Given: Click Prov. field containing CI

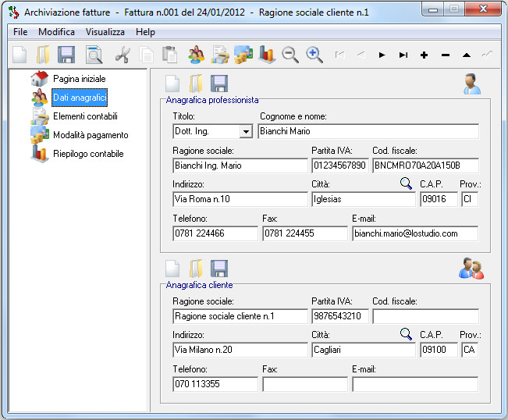Looking at the screenshot, I should tap(470, 199).
